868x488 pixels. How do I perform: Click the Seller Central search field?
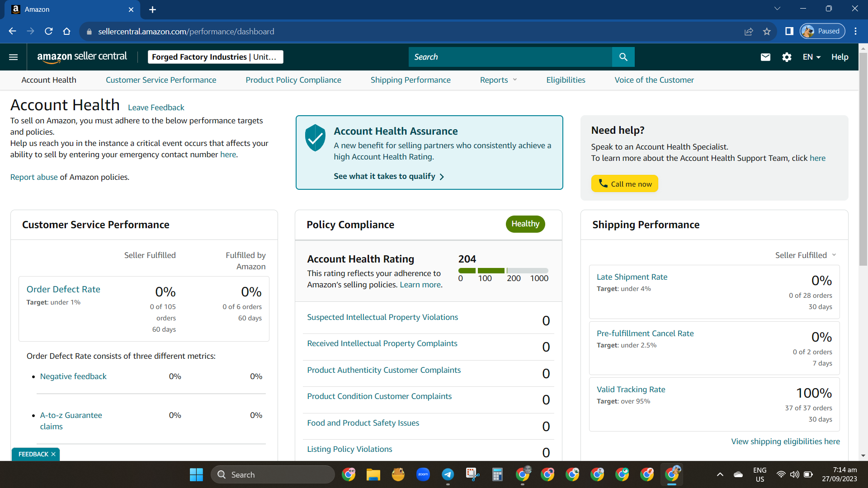click(510, 57)
